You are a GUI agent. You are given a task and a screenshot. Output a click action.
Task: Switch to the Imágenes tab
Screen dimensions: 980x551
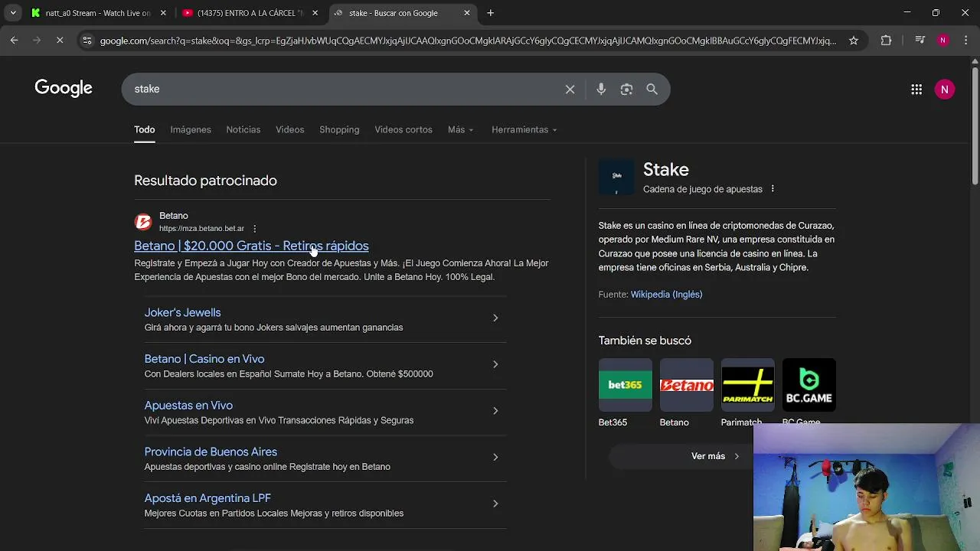point(191,130)
